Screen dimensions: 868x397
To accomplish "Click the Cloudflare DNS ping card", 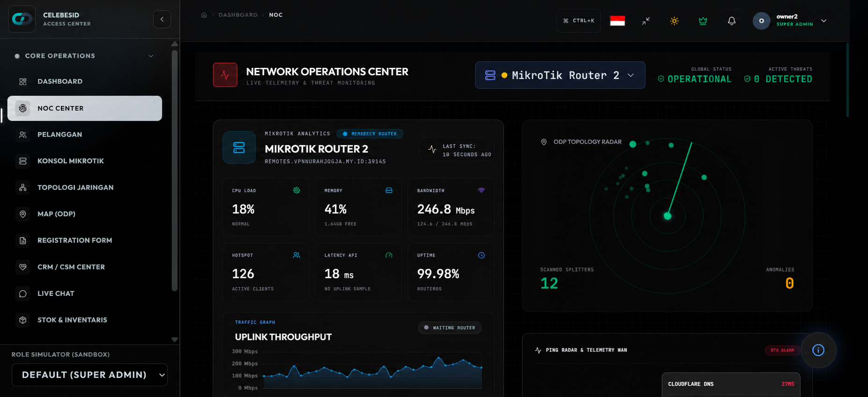I will click(731, 384).
